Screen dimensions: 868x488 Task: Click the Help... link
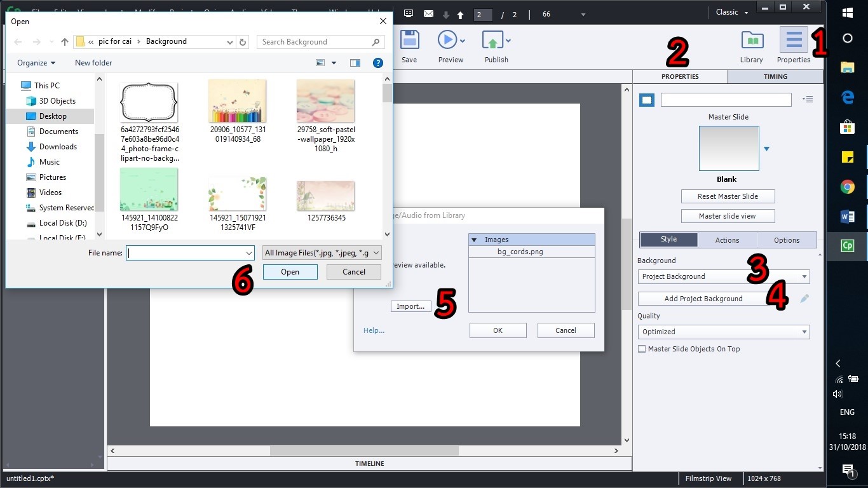tap(374, 330)
